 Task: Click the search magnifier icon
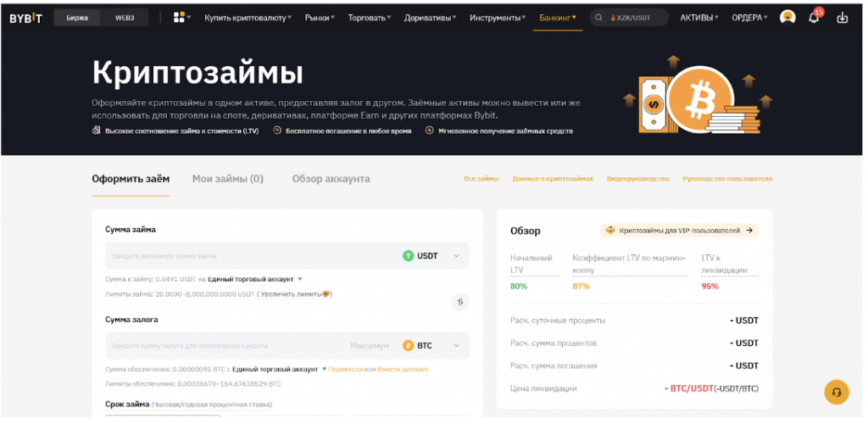click(598, 18)
